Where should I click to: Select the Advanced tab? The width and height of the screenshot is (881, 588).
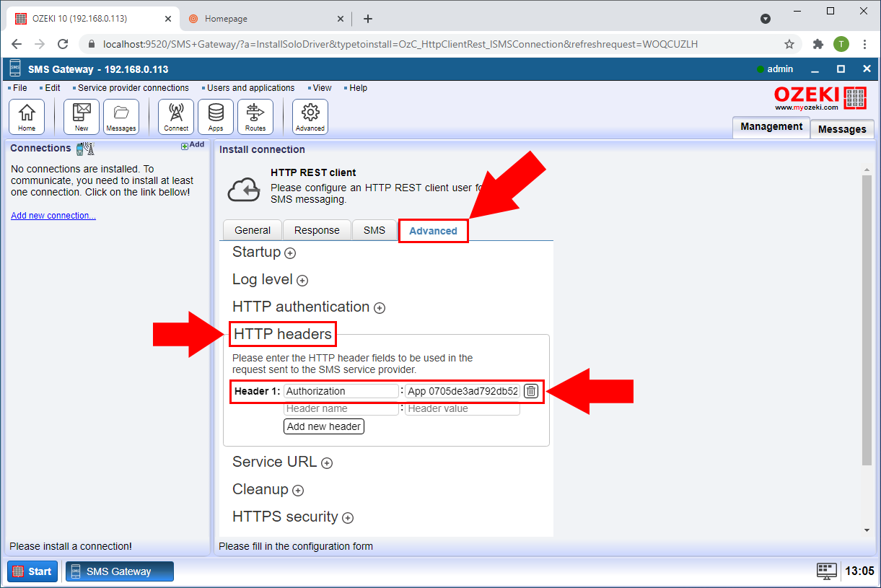433,231
